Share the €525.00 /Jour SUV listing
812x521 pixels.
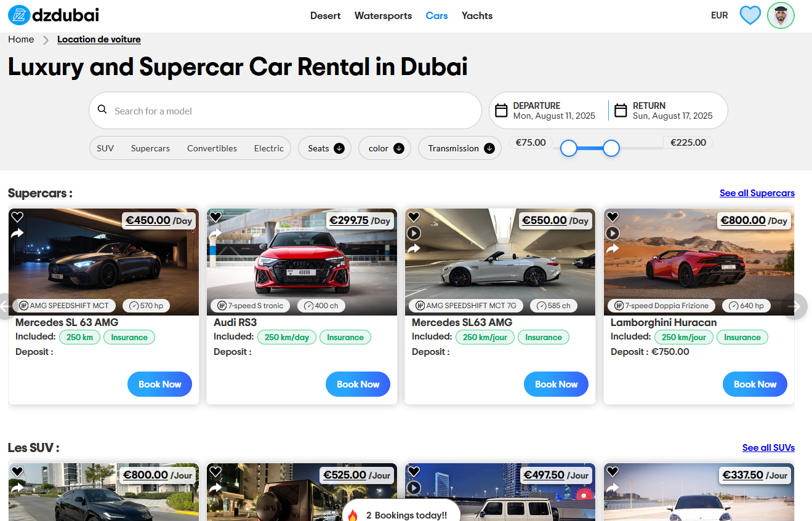pyautogui.click(x=215, y=487)
